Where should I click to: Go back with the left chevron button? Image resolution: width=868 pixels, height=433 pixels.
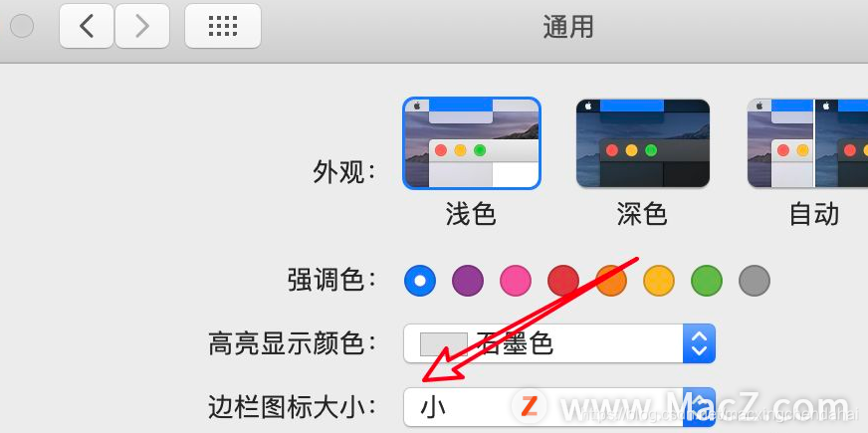(87, 26)
